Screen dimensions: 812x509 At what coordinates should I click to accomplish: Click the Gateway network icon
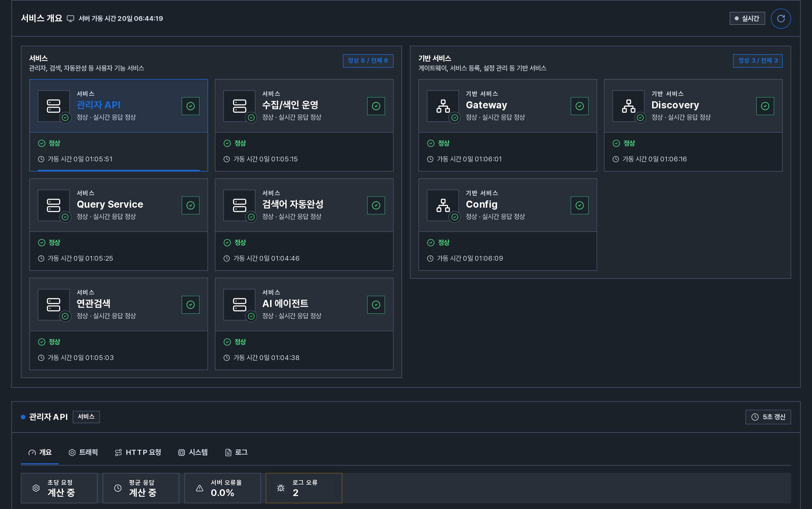pyautogui.click(x=443, y=106)
